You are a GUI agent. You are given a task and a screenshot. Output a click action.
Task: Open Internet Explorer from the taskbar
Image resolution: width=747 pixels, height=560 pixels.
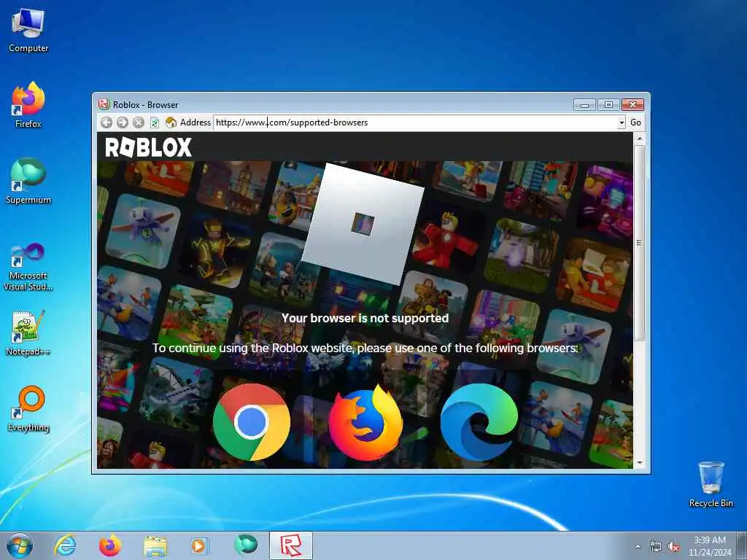tap(65, 545)
